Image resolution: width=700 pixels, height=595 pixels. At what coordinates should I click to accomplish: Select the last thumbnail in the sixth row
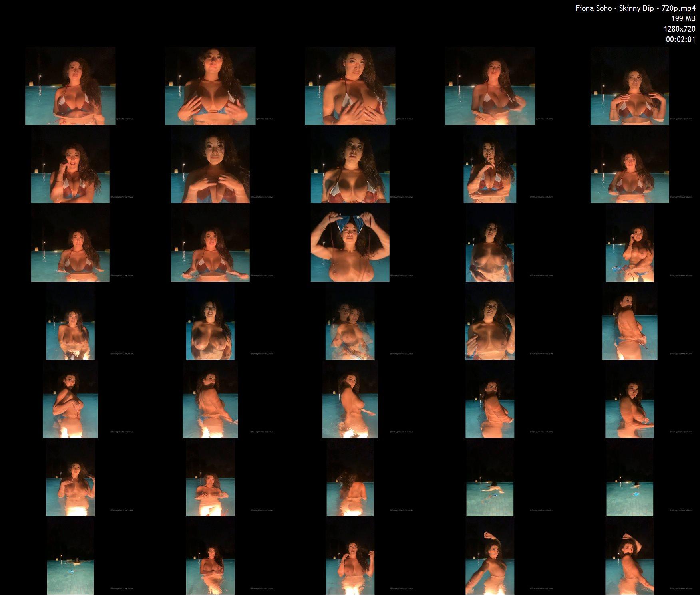630,477
